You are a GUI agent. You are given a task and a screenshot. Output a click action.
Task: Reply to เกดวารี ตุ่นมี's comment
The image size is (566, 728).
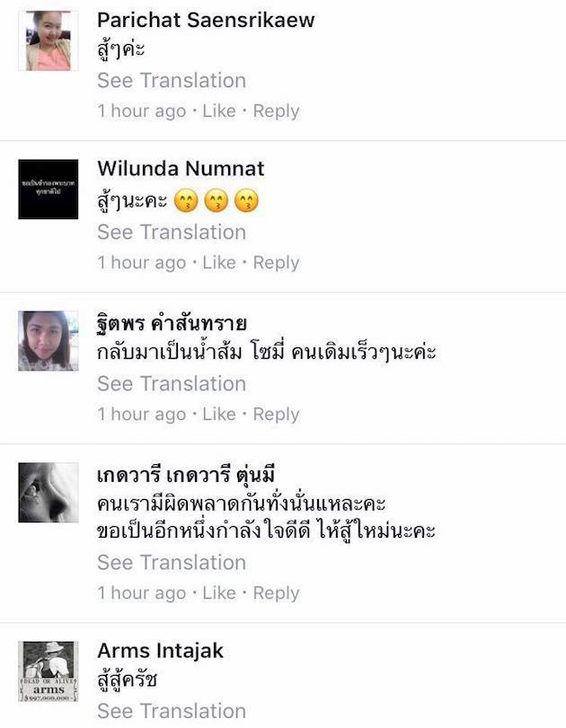pyautogui.click(x=276, y=592)
